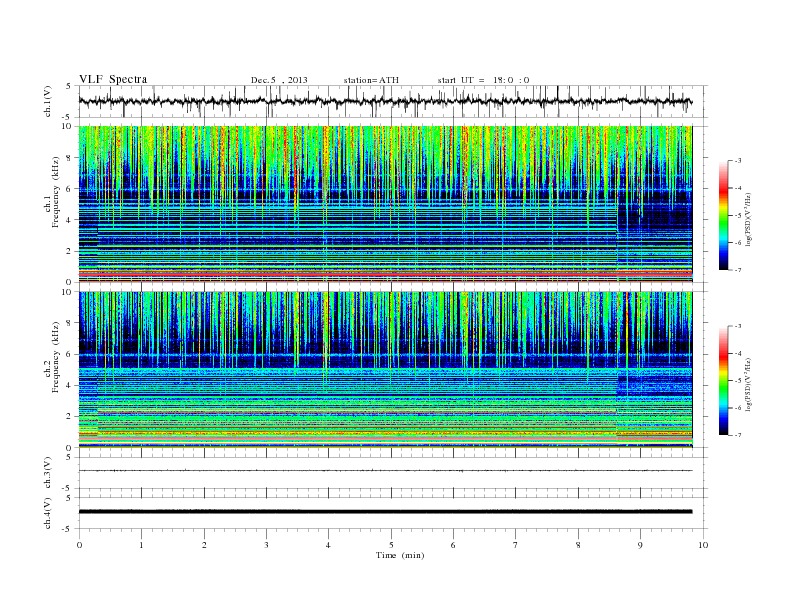The width and height of the screenshot is (792, 612).
Task: Click the "2" time axis tick label
Action: [204, 545]
